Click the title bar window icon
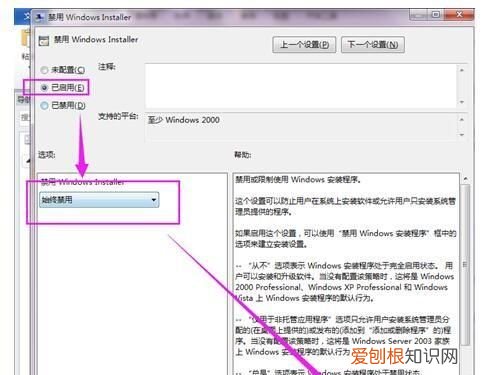This screenshot has width=484, height=375. (x=40, y=17)
